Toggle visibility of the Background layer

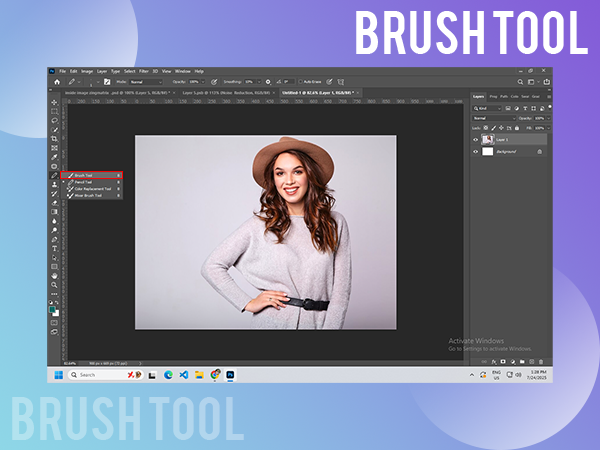coord(476,152)
